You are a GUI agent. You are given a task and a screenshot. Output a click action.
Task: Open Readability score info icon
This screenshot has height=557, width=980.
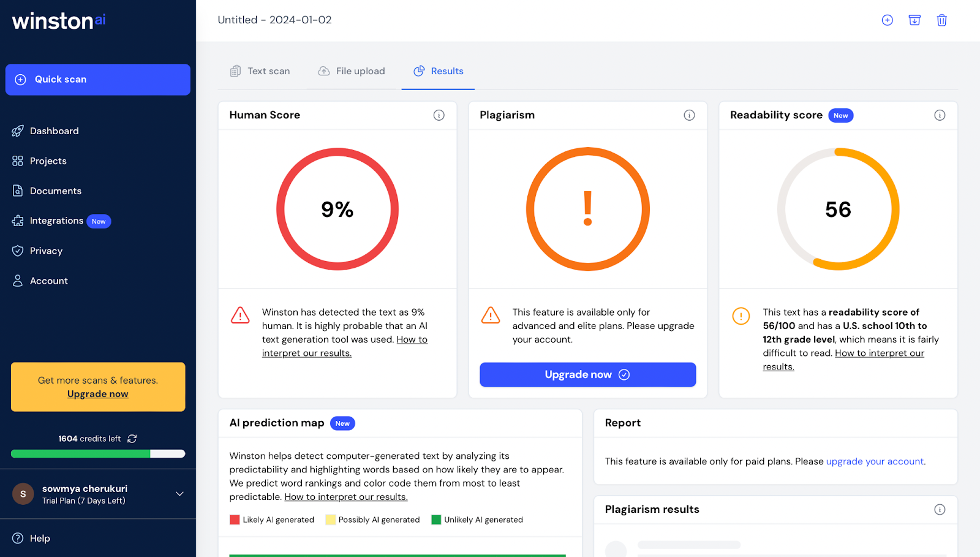pos(940,115)
